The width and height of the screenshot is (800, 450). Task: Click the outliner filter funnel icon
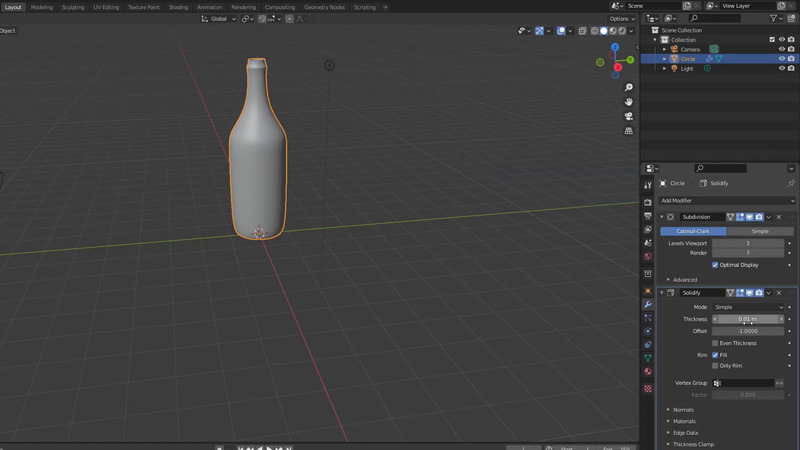pyautogui.click(x=774, y=18)
